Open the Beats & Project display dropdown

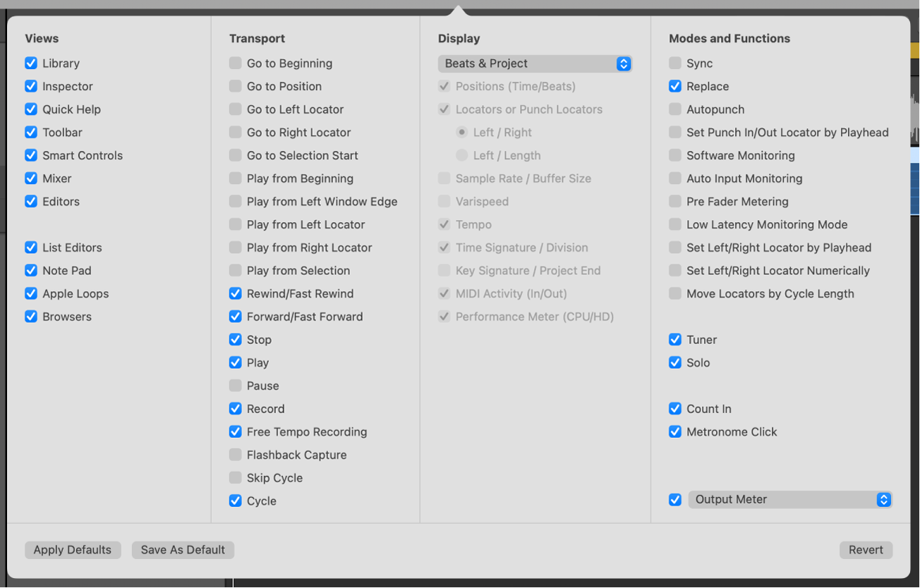point(535,63)
